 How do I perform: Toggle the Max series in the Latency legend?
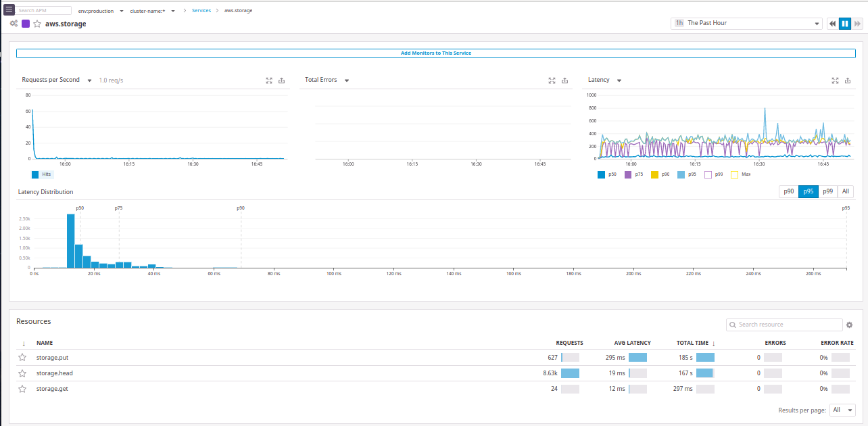(740, 174)
